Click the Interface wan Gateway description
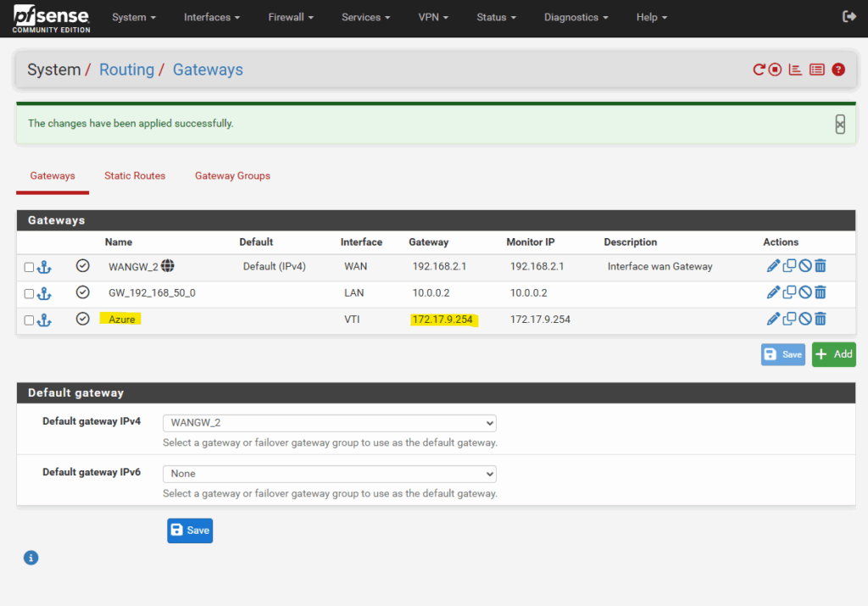The height and width of the screenshot is (606, 868). coord(659,266)
